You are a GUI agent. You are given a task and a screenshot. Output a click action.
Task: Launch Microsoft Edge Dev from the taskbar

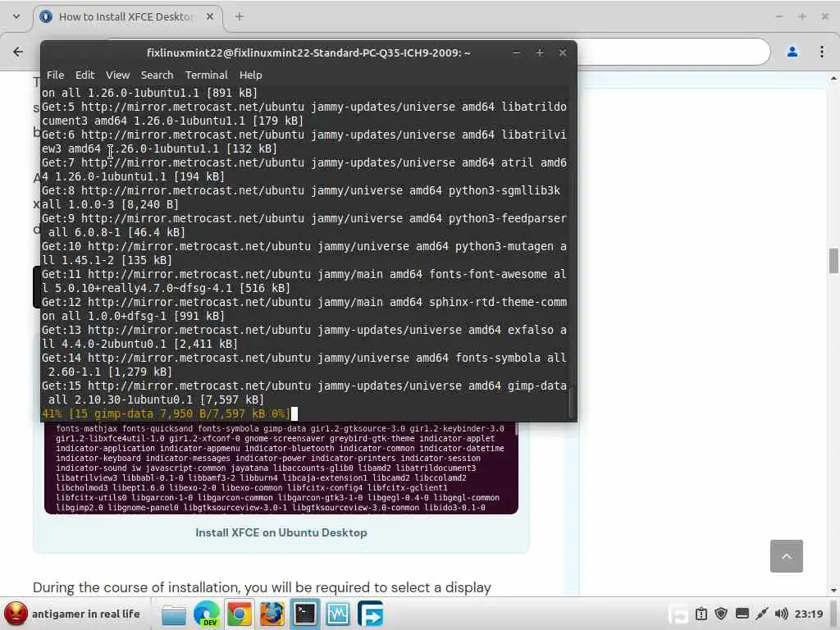207,614
